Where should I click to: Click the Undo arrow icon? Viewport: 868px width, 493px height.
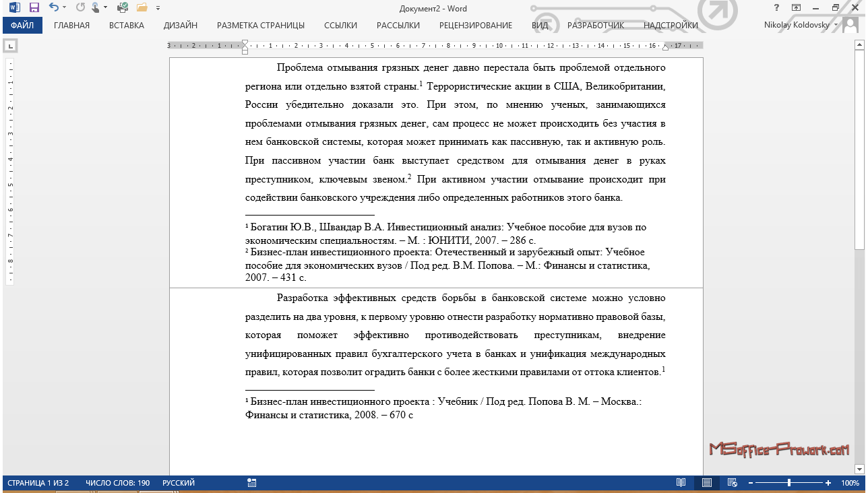point(53,8)
